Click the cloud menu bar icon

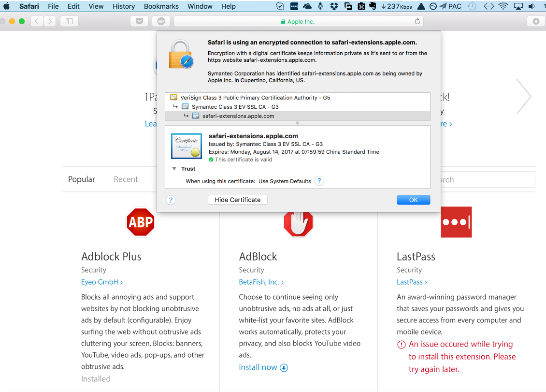pos(307,6)
